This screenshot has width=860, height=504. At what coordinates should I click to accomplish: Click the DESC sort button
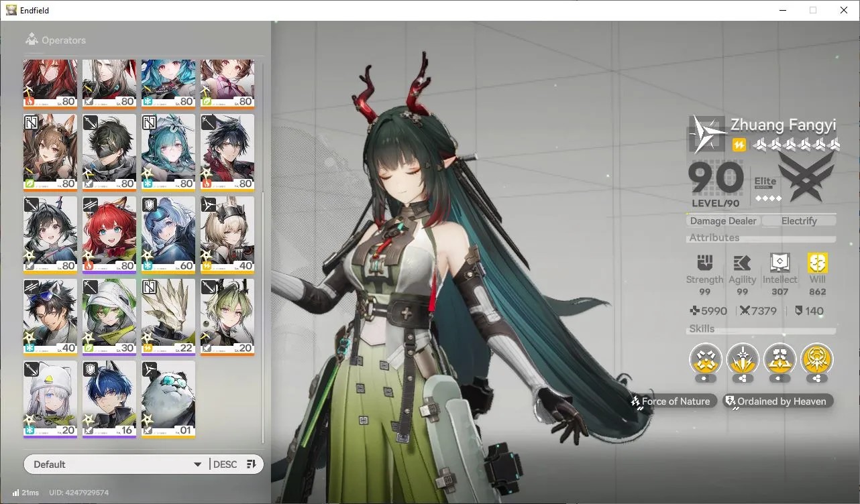click(225, 464)
